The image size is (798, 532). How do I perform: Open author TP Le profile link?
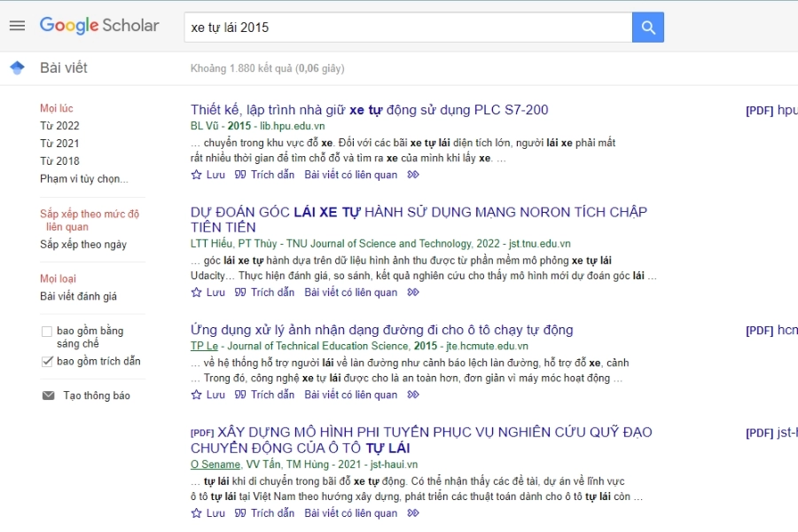(x=205, y=346)
